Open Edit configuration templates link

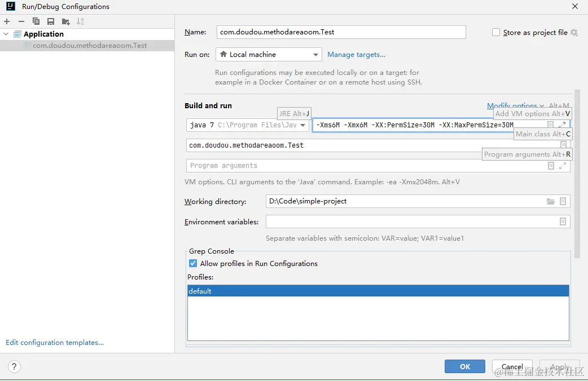coord(55,343)
